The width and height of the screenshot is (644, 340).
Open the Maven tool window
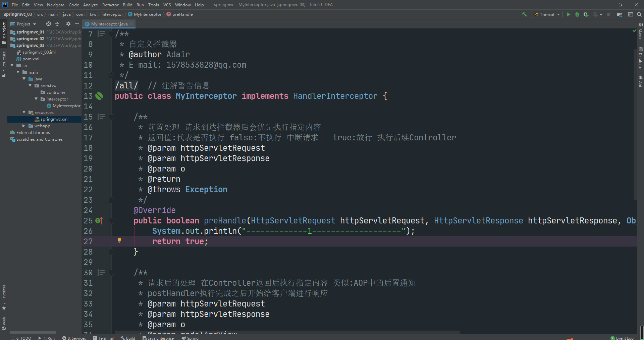(640, 32)
